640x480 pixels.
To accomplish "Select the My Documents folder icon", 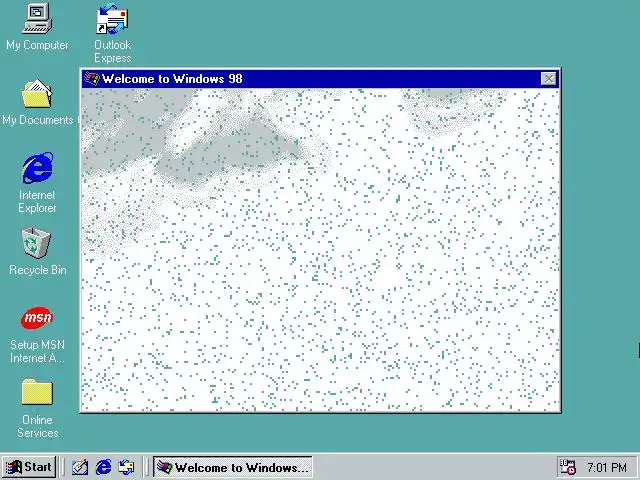I will (x=37, y=94).
